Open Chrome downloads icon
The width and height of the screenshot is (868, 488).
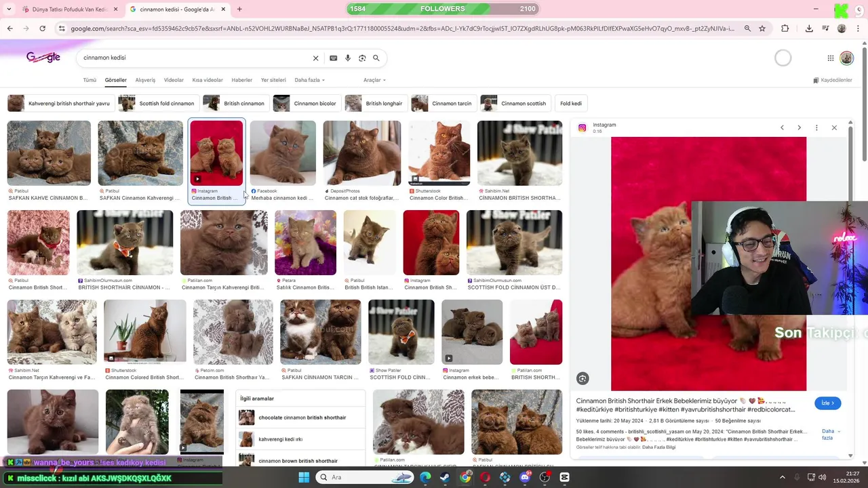click(809, 28)
